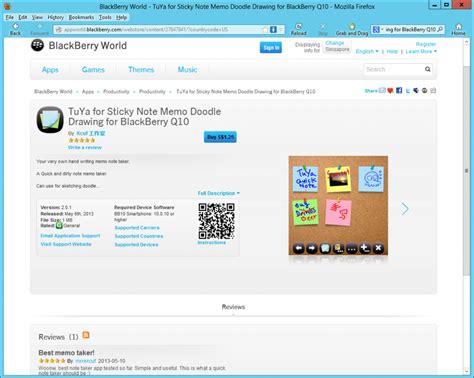Click the QR code image
The height and width of the screenshot is (378, 474).
[216, 221]
